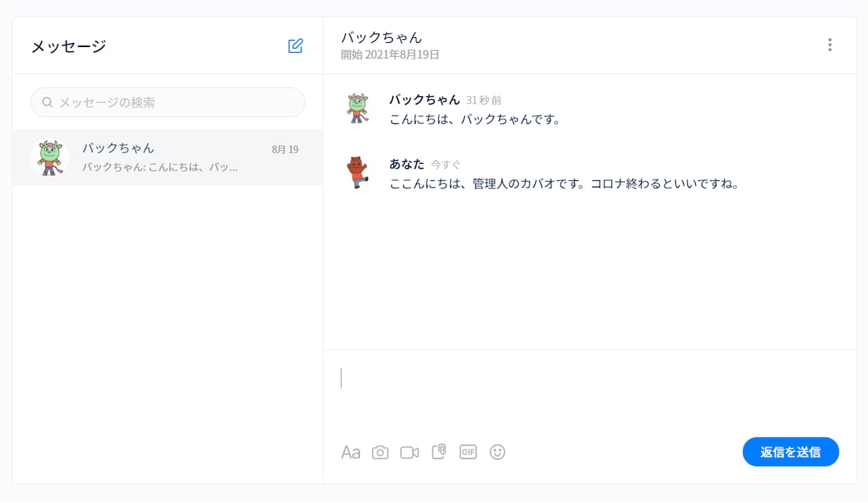Send reply with 返信を送信 button
868x502 pixels.
coord(790,452)
